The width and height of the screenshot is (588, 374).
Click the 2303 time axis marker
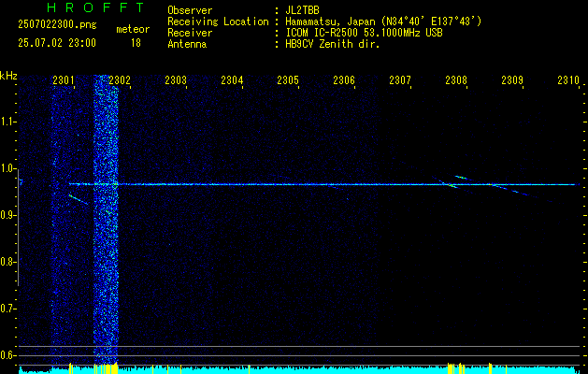(x=176, y=79)
